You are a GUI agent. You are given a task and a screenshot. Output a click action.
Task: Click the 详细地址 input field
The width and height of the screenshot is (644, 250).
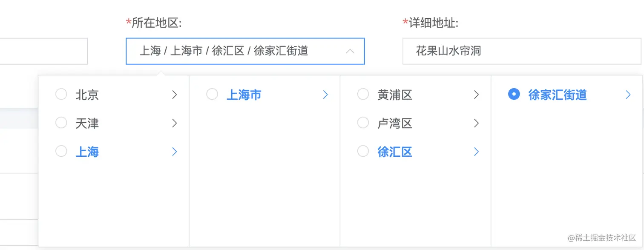[x=521, y=52]
